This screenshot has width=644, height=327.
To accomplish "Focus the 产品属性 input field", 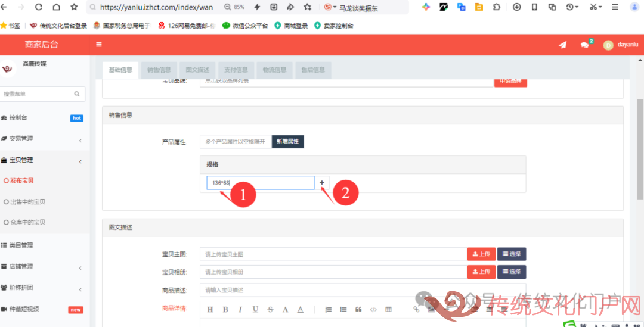I will pyautogui.click(x=236, y=142).
